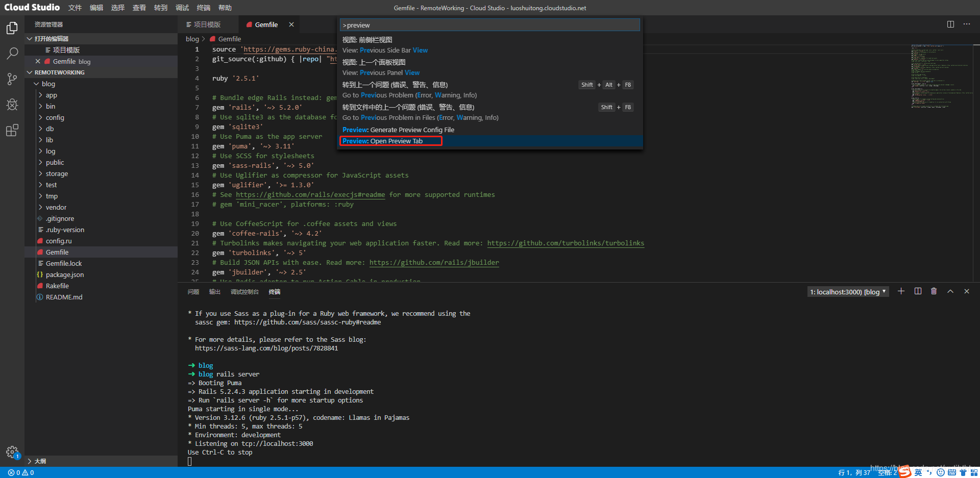The image size is (980, 478).
Task: Click the code minimap overview
Action: (x=941, y=77)
